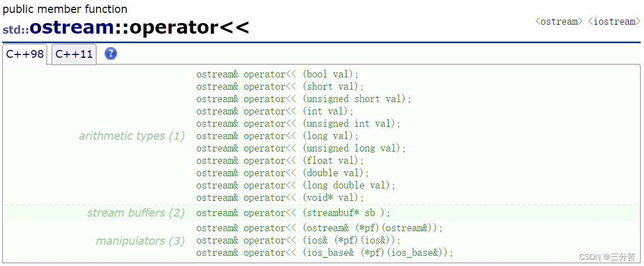This screenshot has height=266, width=644.
Task: Click the ostream class name in title
Action: [x=72, y=27]
